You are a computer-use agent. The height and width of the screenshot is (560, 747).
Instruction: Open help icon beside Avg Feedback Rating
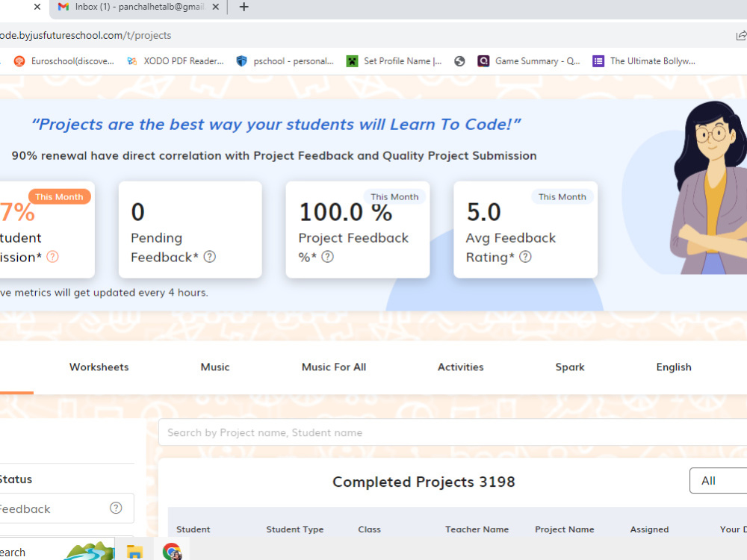[525, 257]
